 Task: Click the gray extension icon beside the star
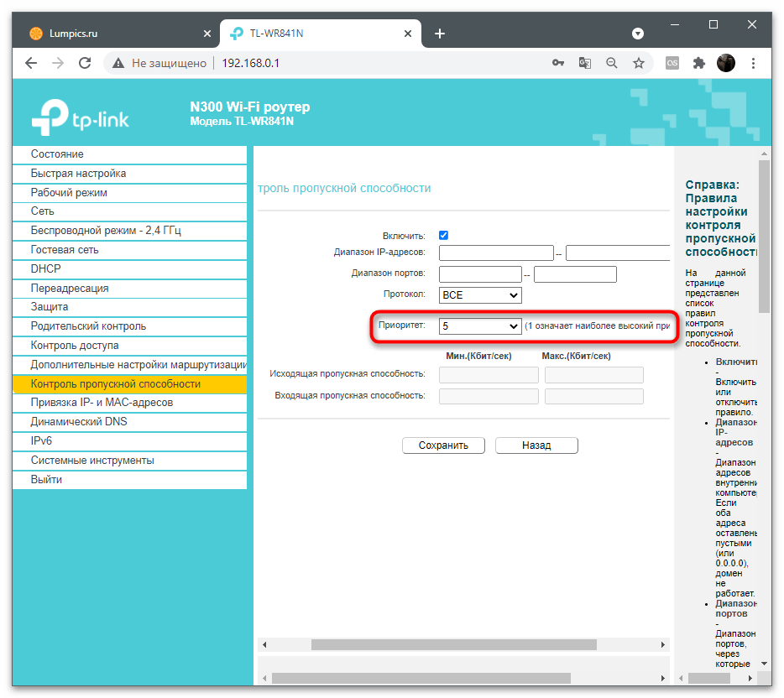[672, 63]
